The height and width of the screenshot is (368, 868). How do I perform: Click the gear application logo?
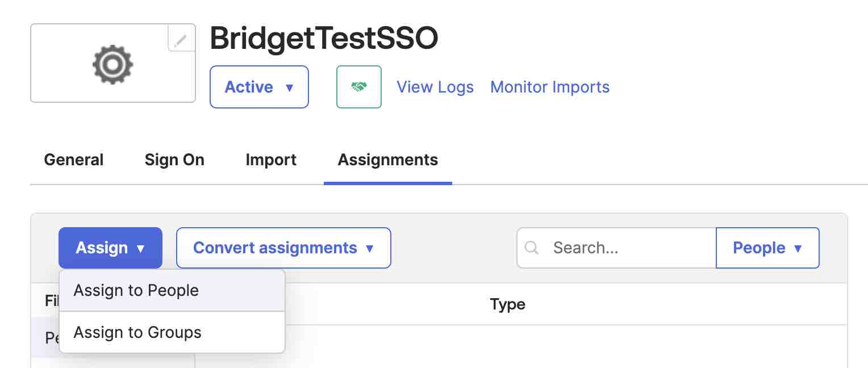click(112, 64)
